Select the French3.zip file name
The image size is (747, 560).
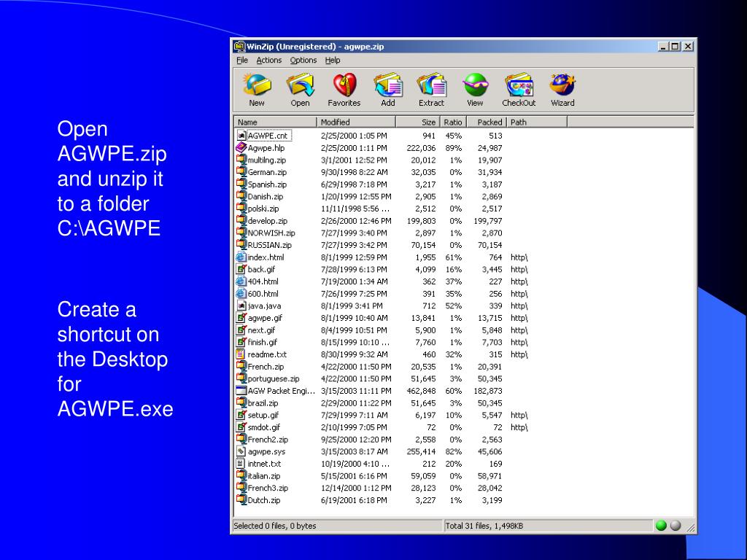click(268, 488)
